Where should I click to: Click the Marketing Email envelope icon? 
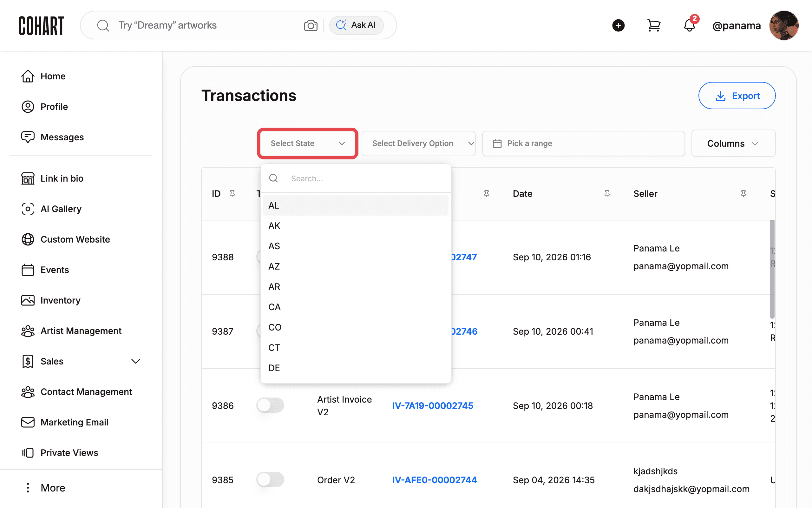(x=28, y=422)
